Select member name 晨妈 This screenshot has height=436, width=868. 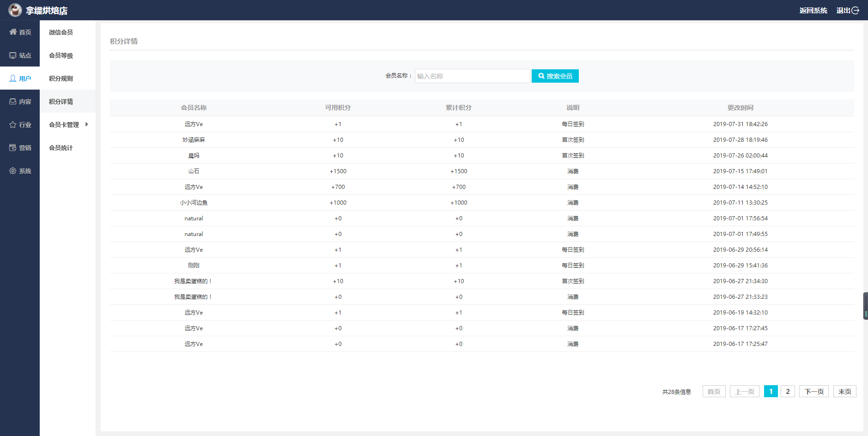[x=194, y=155]
